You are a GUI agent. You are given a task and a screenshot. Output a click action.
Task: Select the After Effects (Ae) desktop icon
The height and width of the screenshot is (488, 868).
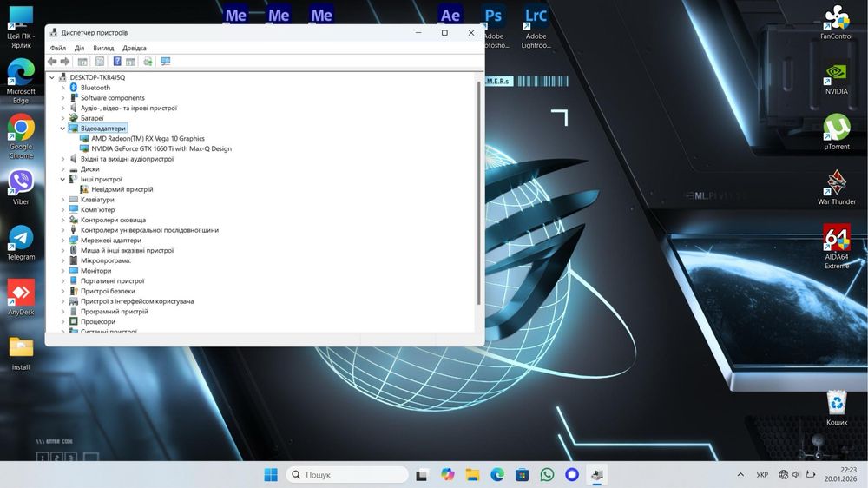point(450,15)
